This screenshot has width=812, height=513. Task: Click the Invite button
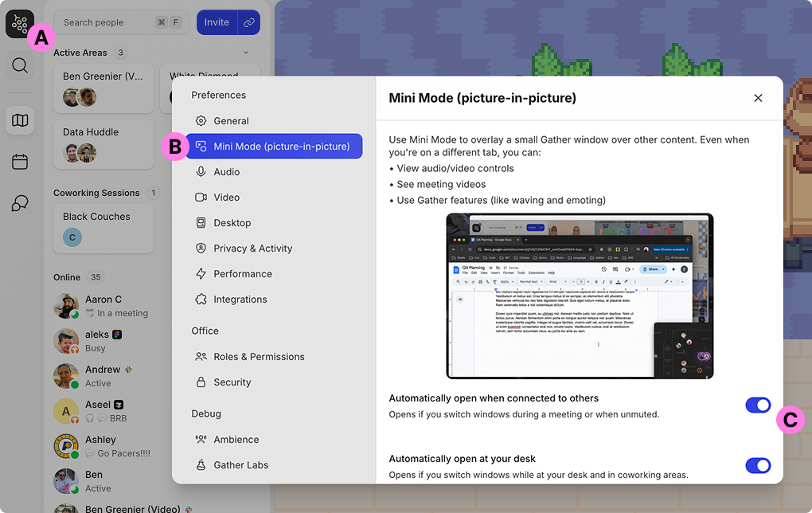click(x=217, y=22)
